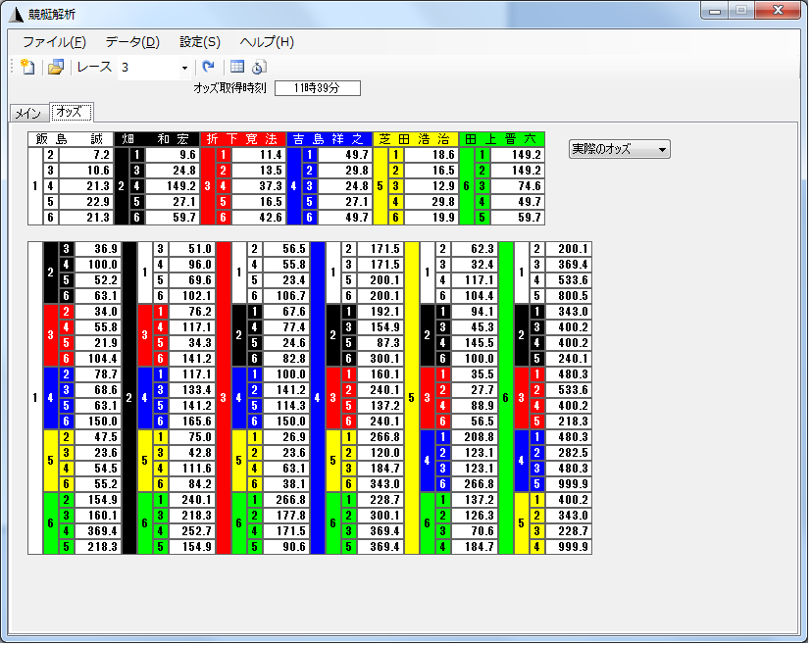Select the yellow 芝田浩治 racer header

(x=416, y=139)
